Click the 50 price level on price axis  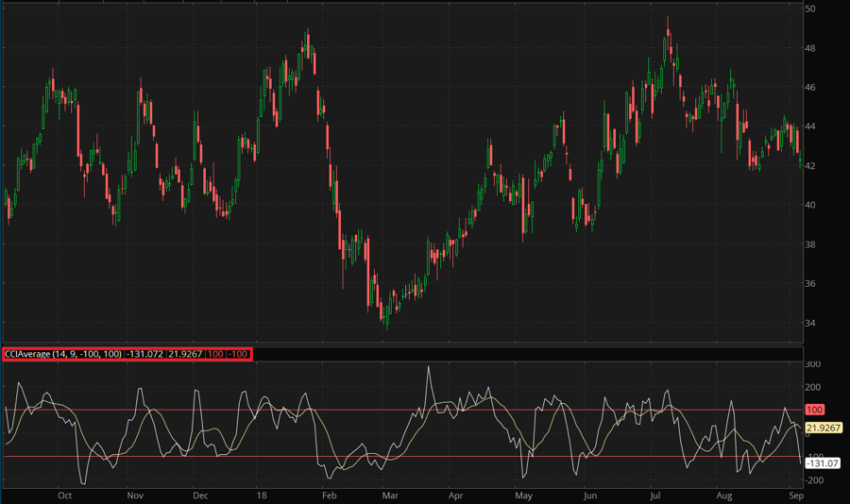point(810,8)
